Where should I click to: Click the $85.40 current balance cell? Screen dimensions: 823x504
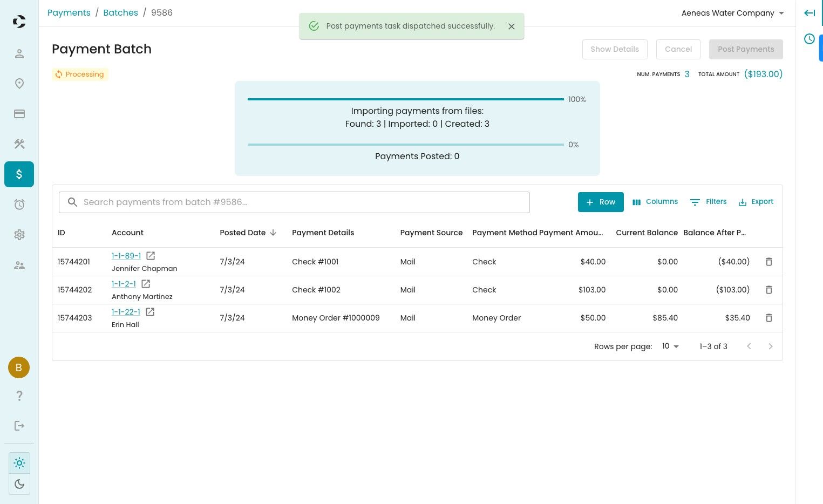point(665,318)
